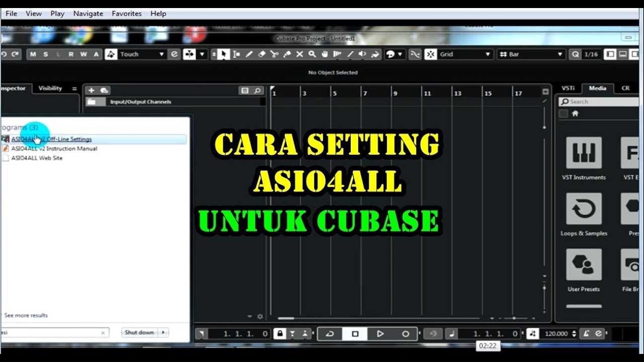The height and width of the screenshot is (362, 644).
Task: Toggle Write automation (W) for all tracks
Action: (x=84, y=54)
